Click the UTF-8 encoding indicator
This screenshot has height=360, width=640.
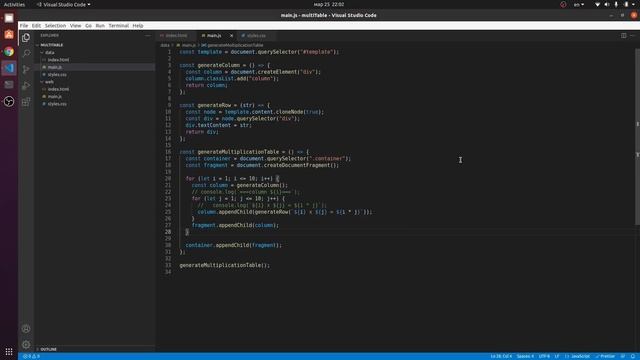point(544,356)
